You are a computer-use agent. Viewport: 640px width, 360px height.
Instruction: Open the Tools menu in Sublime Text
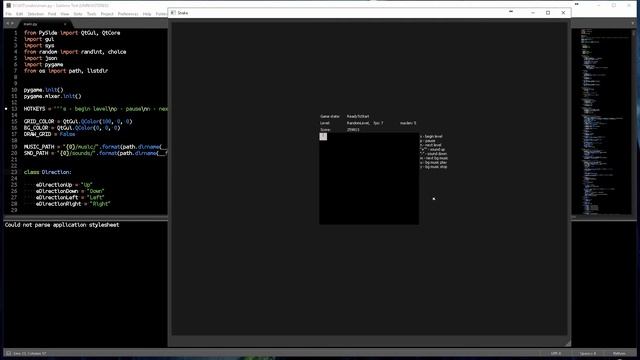(x=91, y=14)
